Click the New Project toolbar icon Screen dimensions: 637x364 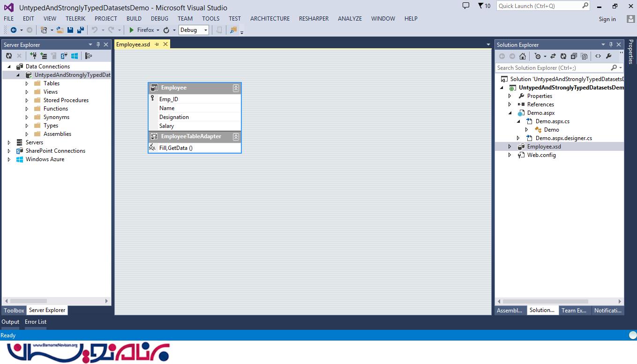(44, 30)
